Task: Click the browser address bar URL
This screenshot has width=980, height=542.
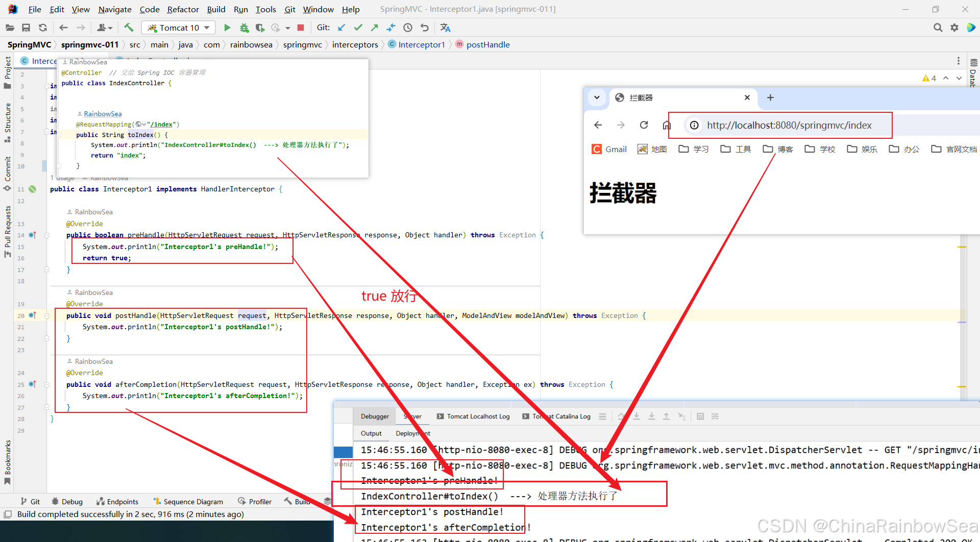Action: tap(789, 125)
